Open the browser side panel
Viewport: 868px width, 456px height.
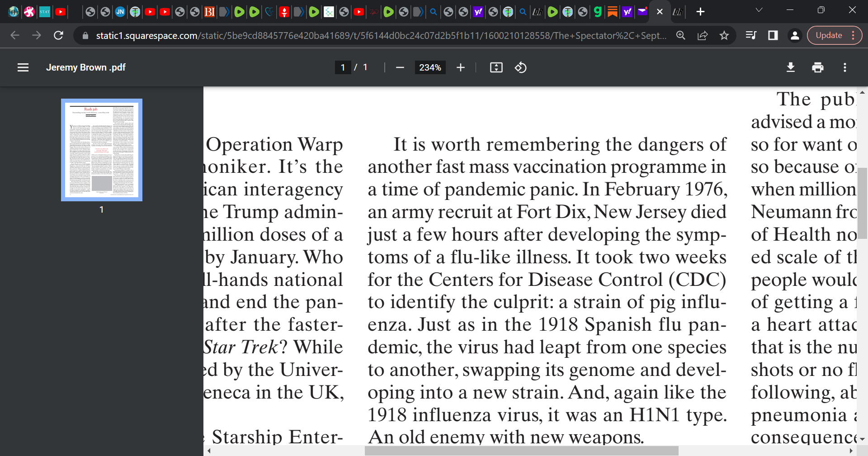773,35
